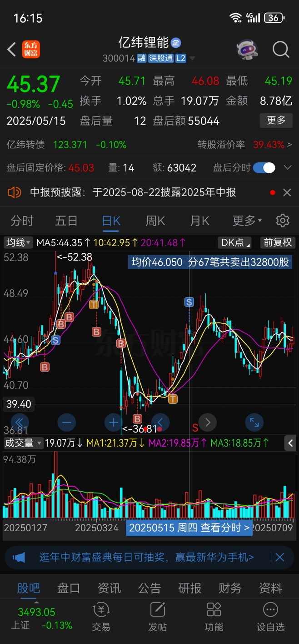Open 转股溢价率 detail arrow

pyautogui.click(x=289, y=145)
